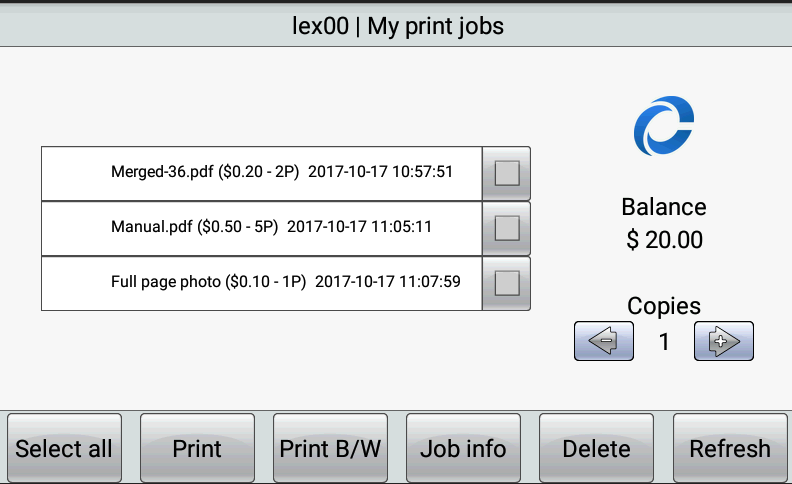Viewport: 792px width, 484px height.
Task: Click the Copies label
Action: point(664,306)
